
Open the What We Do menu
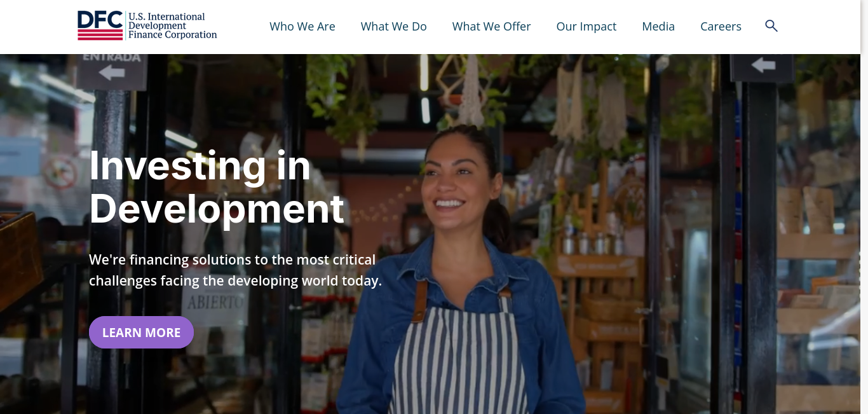[x=394, y=27]
